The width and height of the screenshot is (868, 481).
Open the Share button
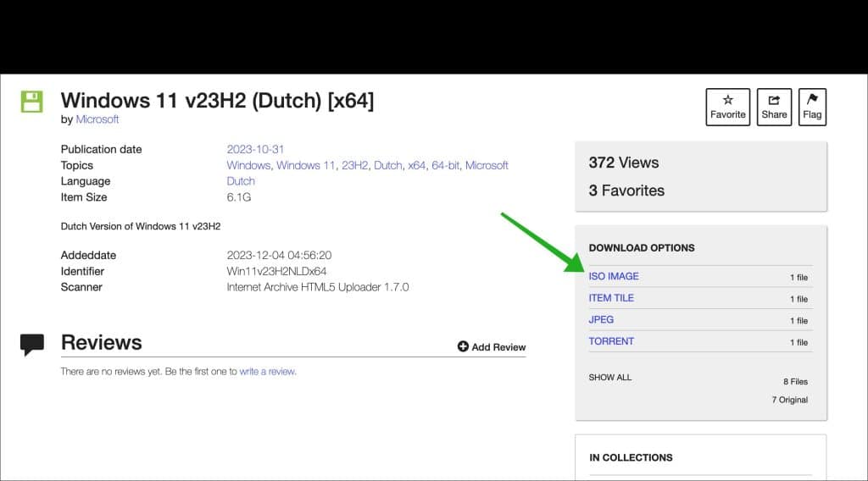pos(774,107)
